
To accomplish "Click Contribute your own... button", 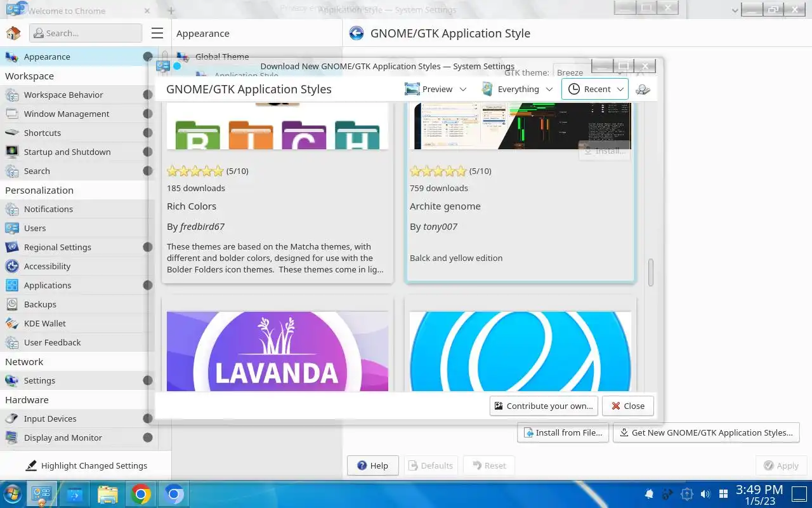I will click(x=544, y=406).
